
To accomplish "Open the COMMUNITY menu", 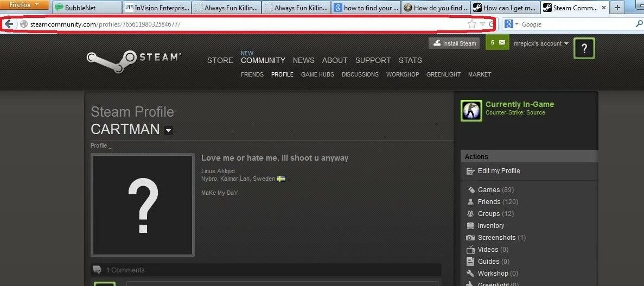I will [x=263, y=60].
